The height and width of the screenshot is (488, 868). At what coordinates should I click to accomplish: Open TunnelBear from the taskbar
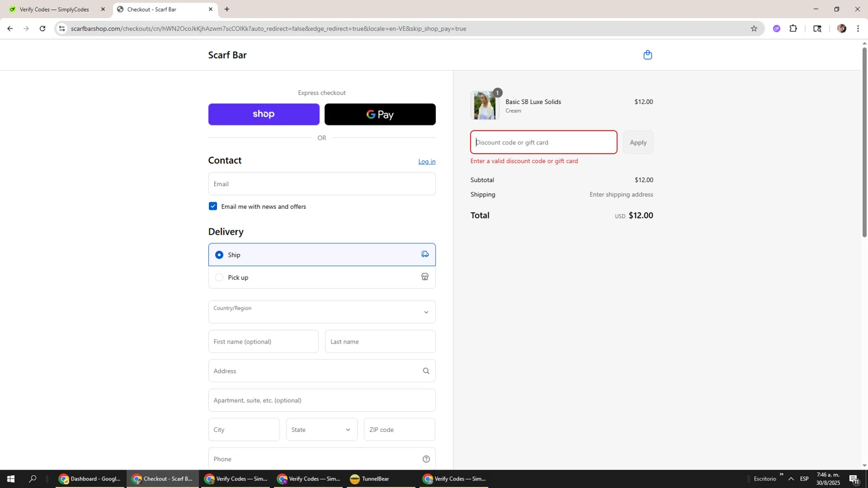381,479
